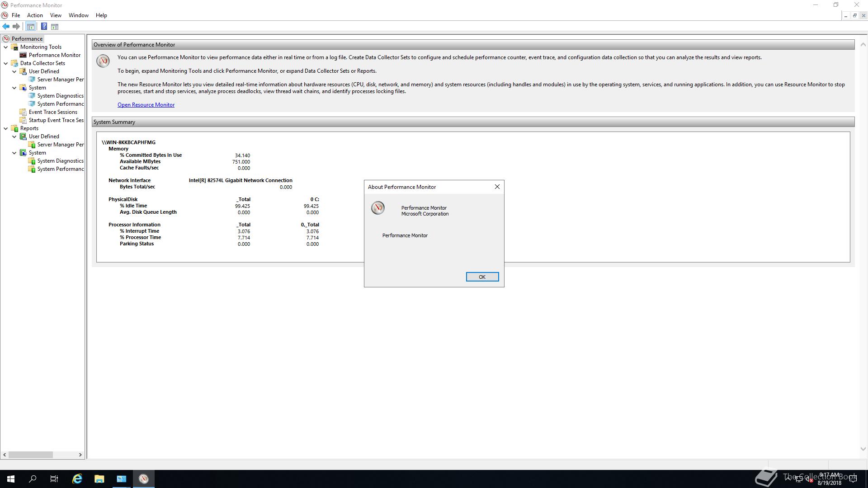Collapse the Monitoring Tools node
Image resolution: width=868 pixels, height=488 pixels.
pyautogui.click(x=6, y=47)
